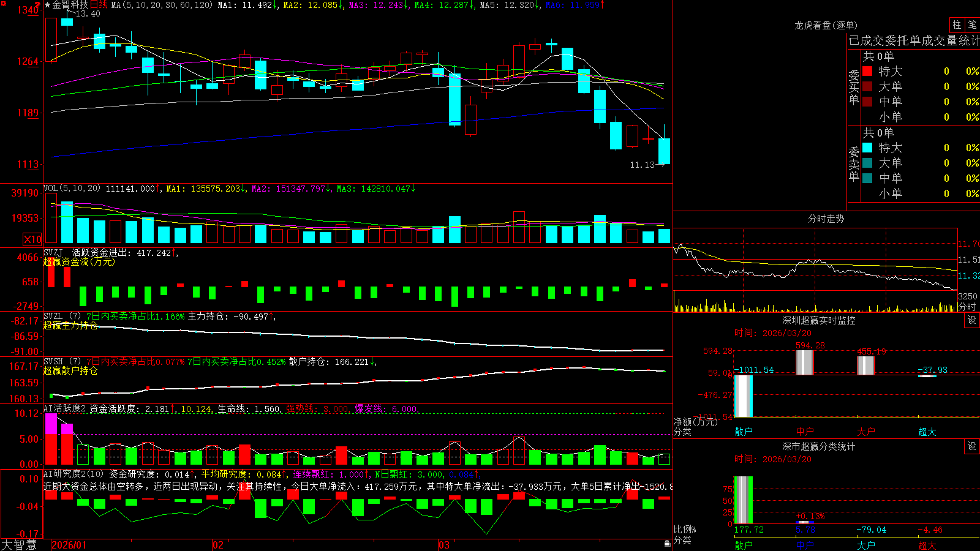Open the AI活跃度2 indicator label
This screenshot has height=551, width=980.
click(x=65, y=408)
